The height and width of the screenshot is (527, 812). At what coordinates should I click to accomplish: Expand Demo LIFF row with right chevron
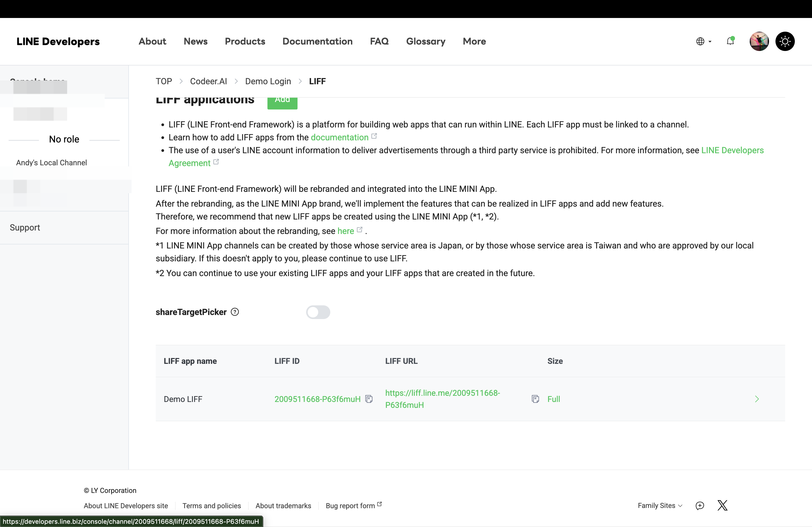pyautogui.click(x=757, y=399)
